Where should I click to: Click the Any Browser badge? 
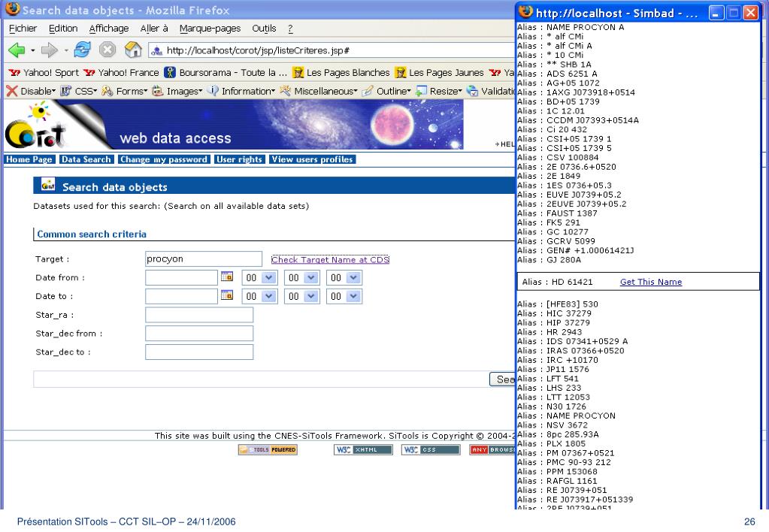(x=492, y=449)
